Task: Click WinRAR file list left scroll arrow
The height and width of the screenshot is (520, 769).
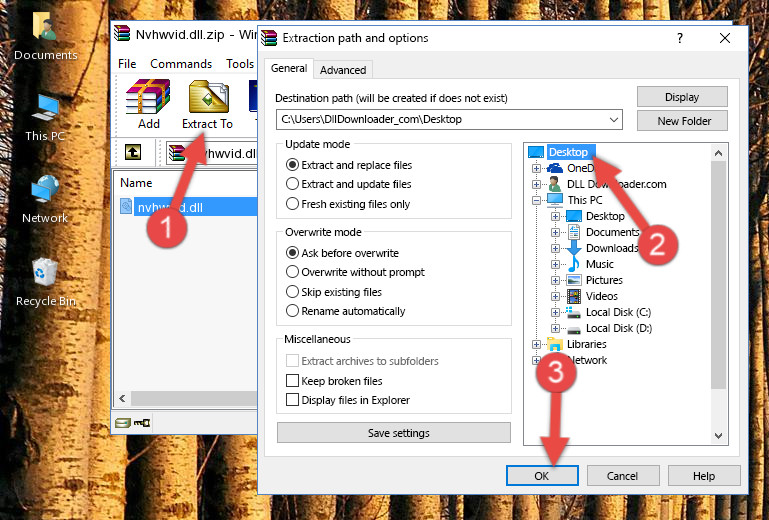Action: pos(123,398)
